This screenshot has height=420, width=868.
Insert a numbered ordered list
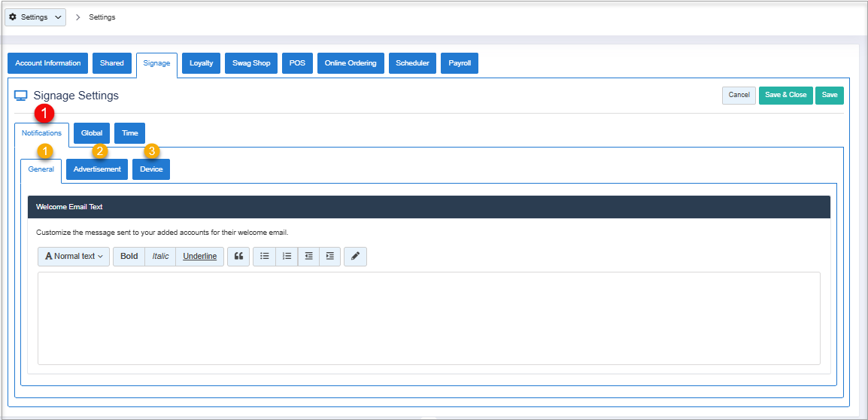pos(287,257)
